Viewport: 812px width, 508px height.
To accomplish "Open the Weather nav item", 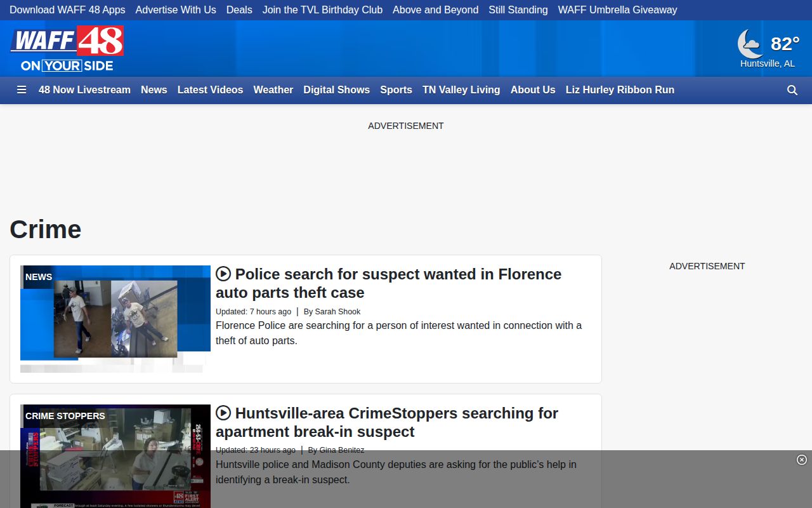I will click(x=273, y=90).
